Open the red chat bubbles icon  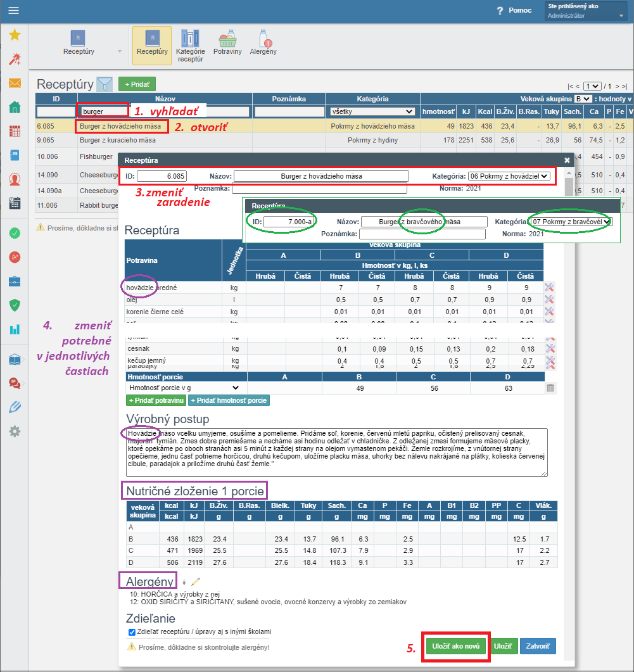pyautogui.click(x=15, y=383)
